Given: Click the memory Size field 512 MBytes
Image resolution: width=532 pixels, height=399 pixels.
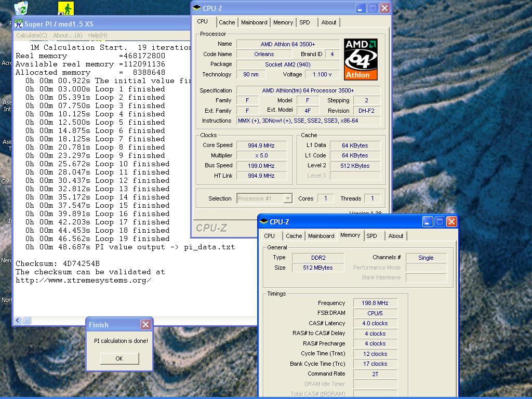Looking at the screenshot, I should coord(318,268).
